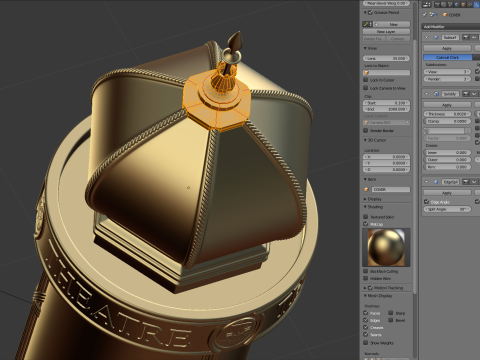Image resolution: width=480 pixels, height=360 pixels.
Task: Click the Solidify Clamp slider
Action: [447, 121]
